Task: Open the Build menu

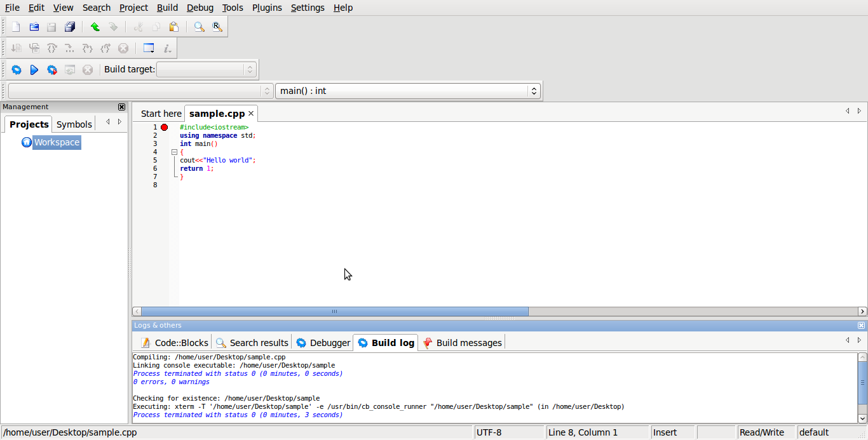Action: click(x=167, y=8)
